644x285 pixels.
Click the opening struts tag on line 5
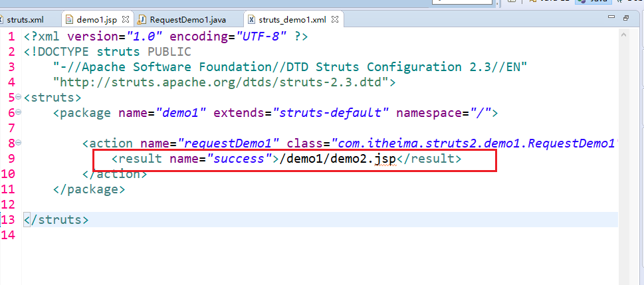click(53, 98)
